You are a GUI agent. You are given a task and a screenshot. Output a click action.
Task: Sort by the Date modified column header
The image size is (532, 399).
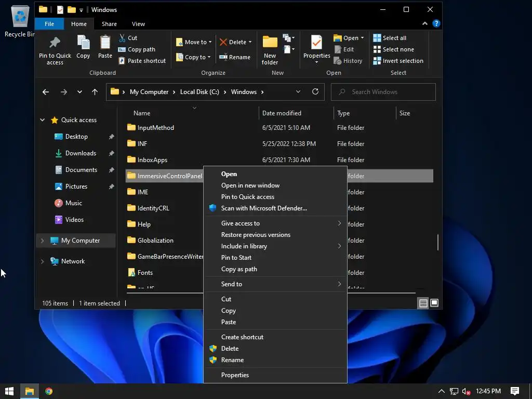coord(282,113)
